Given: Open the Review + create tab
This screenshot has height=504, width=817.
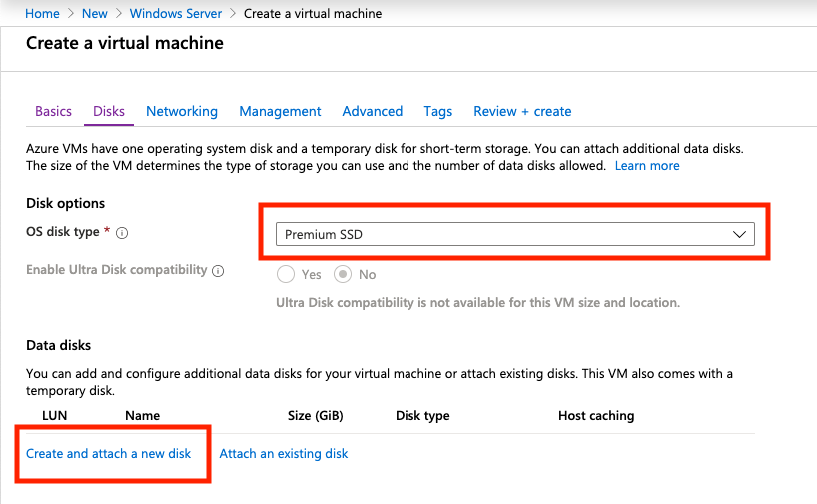Looking at the screenshot, I should pos(522,111).
